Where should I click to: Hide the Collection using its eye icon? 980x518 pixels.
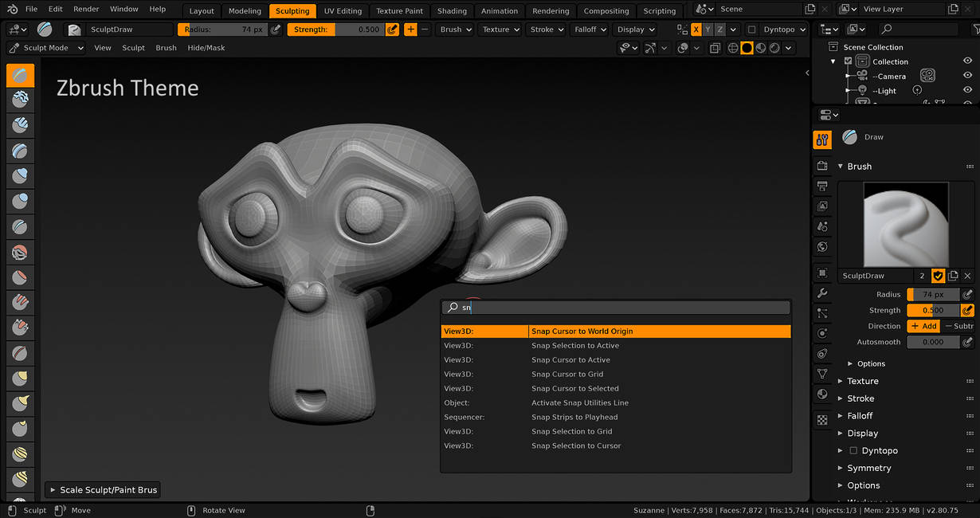[x=967, y=61]
